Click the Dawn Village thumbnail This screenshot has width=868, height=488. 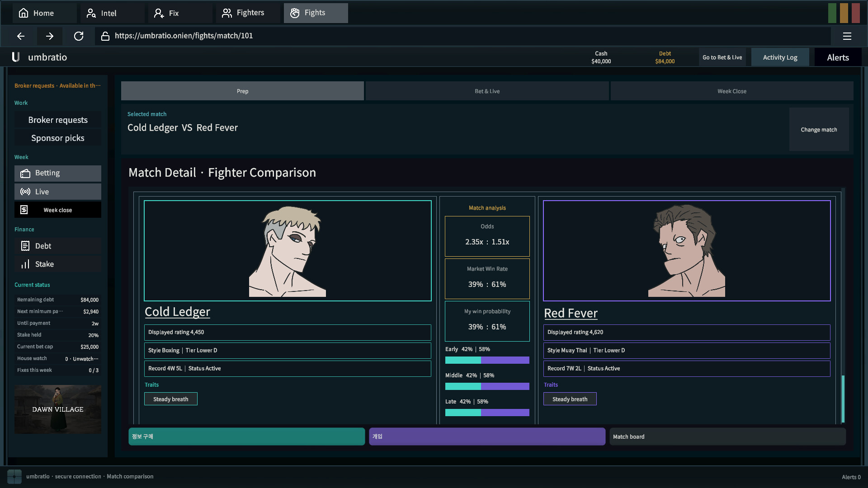point(58,409)
